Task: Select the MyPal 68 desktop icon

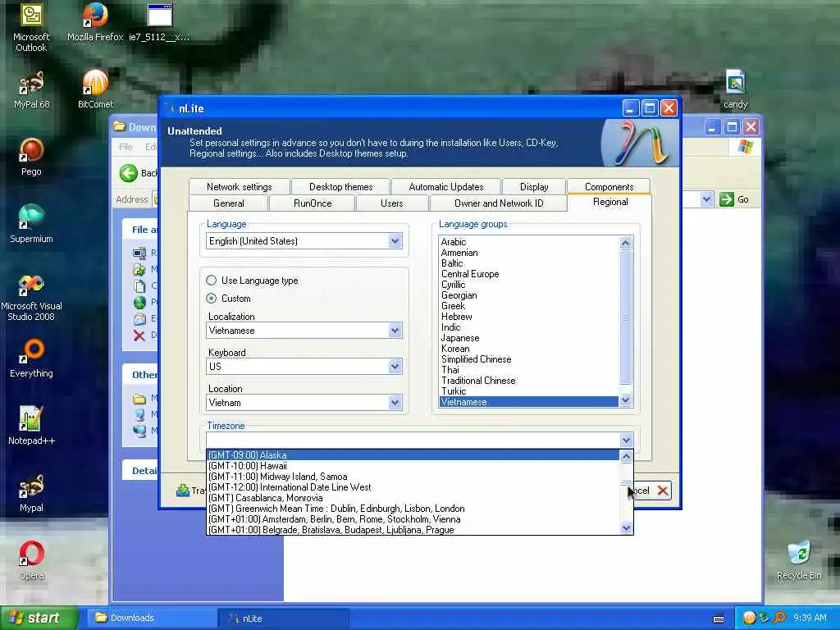Action: 31,90
